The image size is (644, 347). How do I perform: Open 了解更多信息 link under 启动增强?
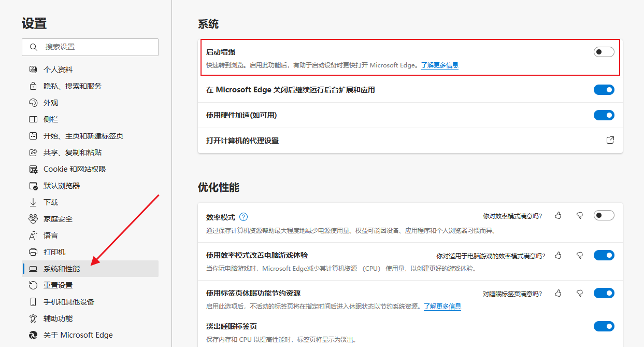click(439, 65)
